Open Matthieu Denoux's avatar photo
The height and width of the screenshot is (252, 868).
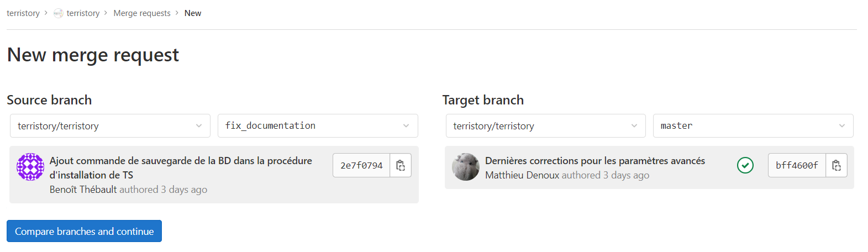466,167
